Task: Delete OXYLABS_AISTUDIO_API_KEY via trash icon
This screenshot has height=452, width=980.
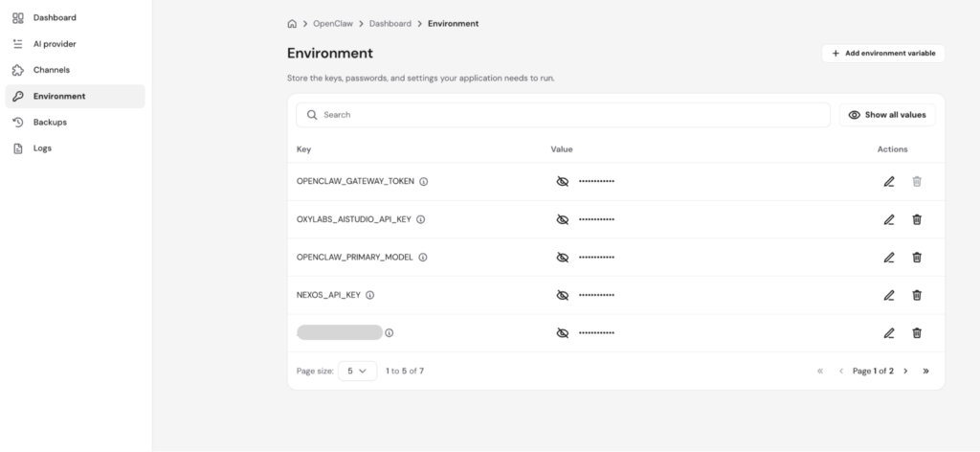Action: [x=917, y=219]
